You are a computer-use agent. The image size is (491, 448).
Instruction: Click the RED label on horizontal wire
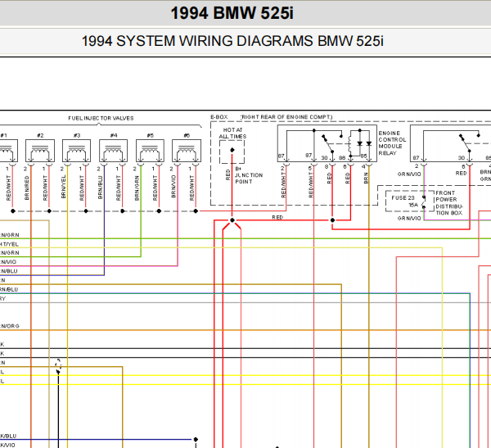[x=277, y=217]
